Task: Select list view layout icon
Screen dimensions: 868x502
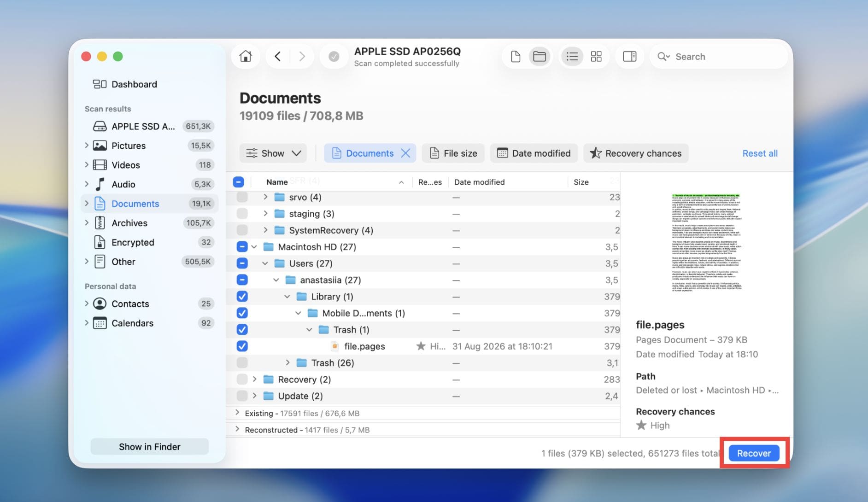Action: [x=572, y=56]
